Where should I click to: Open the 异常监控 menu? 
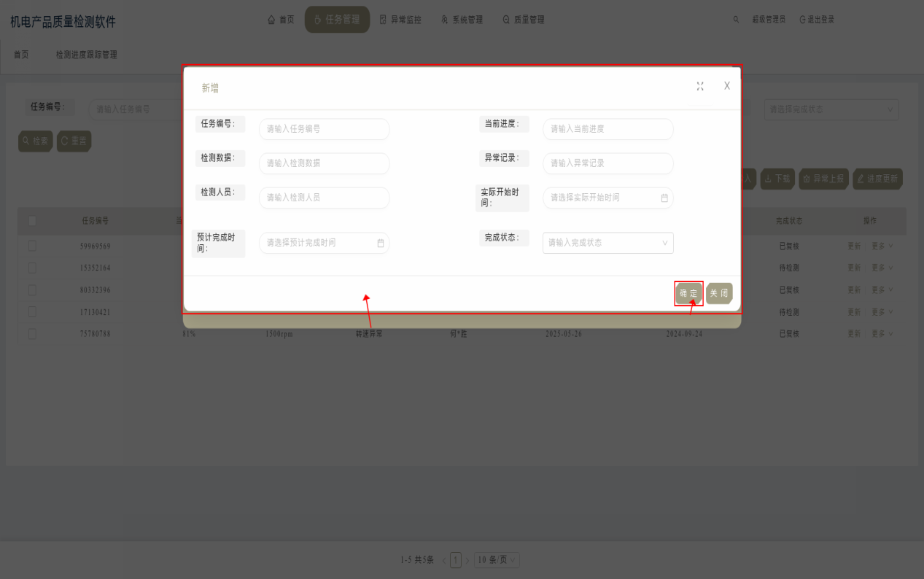[x=400, y=20]
